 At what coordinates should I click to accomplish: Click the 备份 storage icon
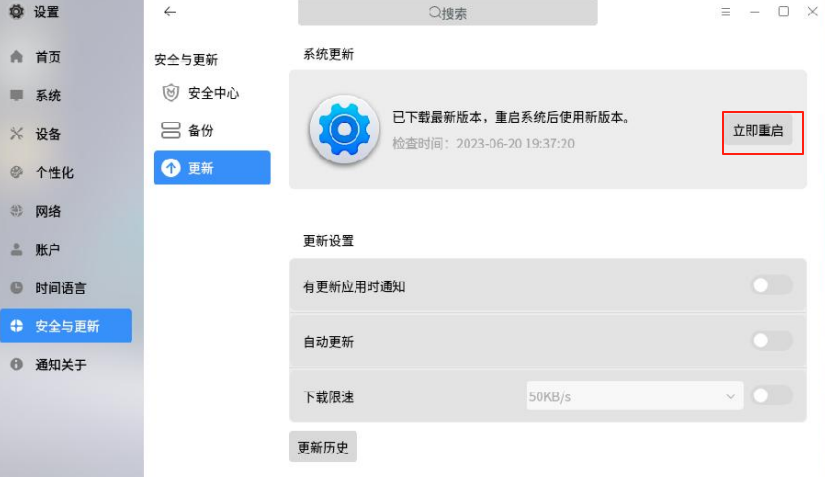[170, 130]
